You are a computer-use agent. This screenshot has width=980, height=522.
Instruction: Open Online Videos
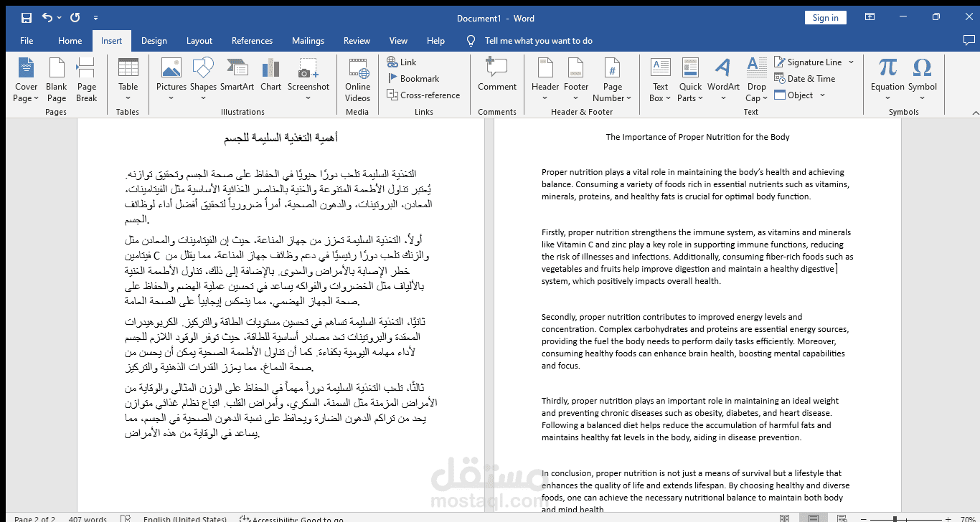pyautogui.click(x=357, y=80)
